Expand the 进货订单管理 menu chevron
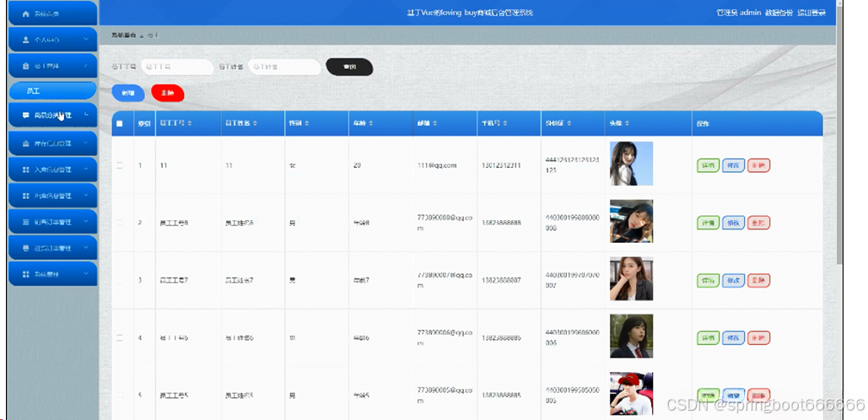The height and width of the screenshot is (420, 868). (86, 249)
